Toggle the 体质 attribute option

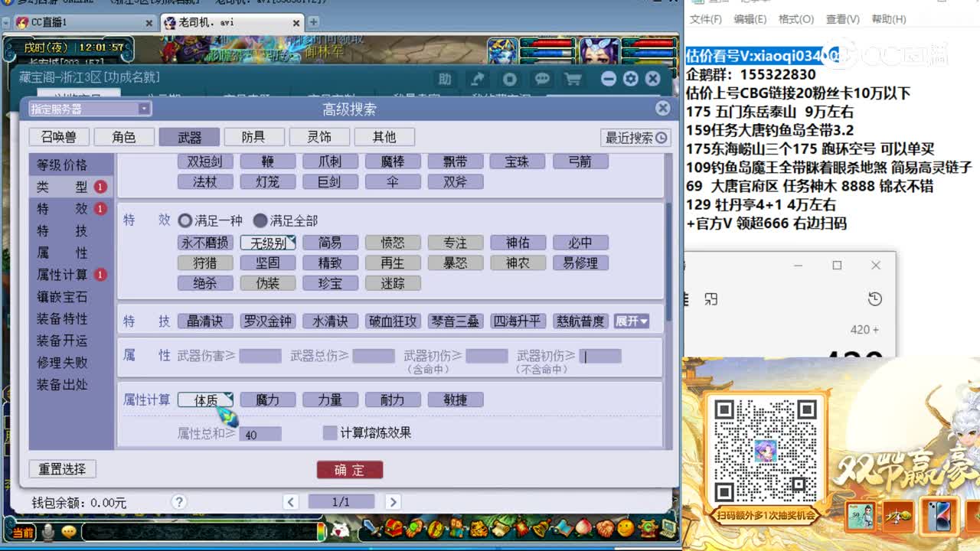tap(205, 399)
